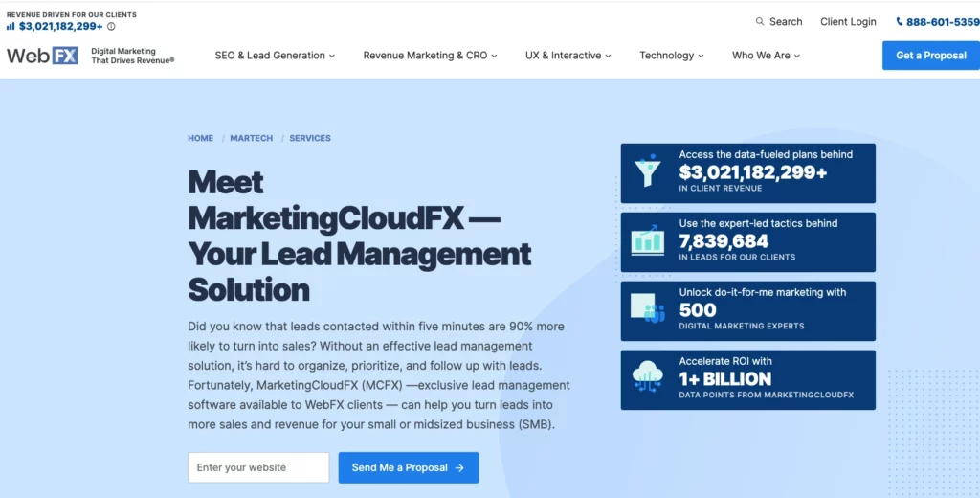Expand the Technology menu
The width and height of the screenshot is (980, 498).
click(671, 55)
